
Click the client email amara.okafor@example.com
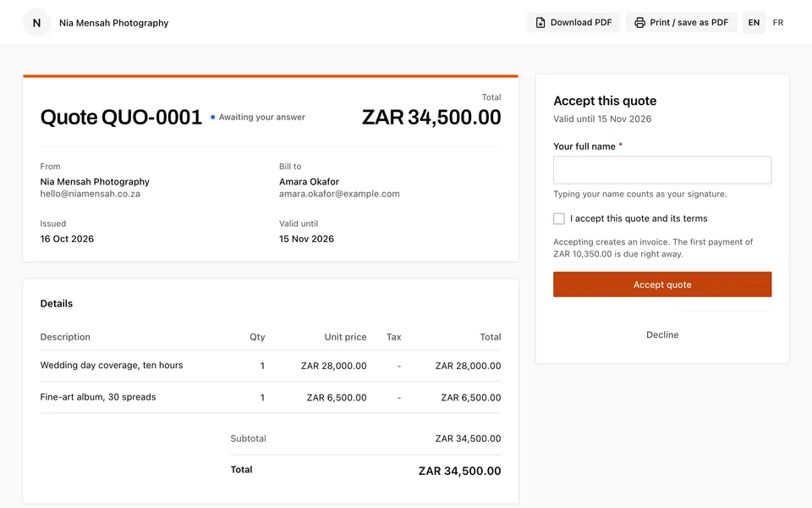pos(339,194)
